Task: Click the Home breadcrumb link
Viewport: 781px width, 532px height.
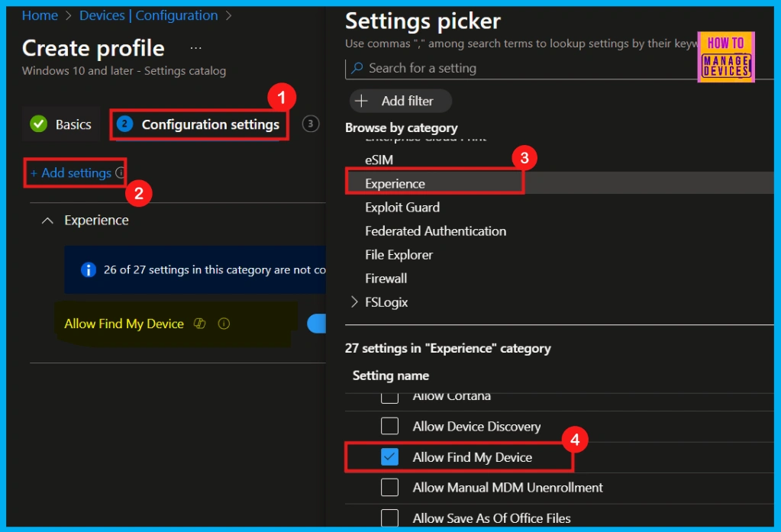Action: [40, 15]
